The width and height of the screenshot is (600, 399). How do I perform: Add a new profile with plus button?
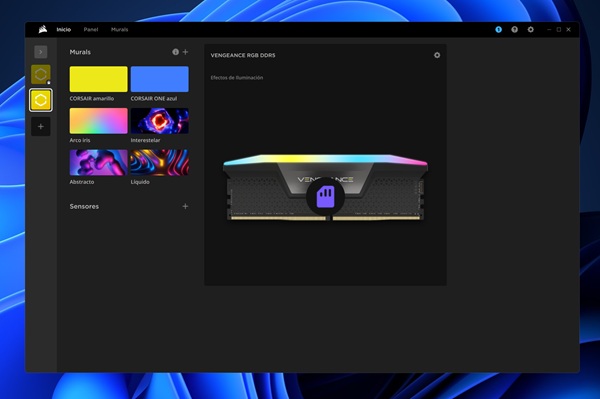click(x=41, y=127)
